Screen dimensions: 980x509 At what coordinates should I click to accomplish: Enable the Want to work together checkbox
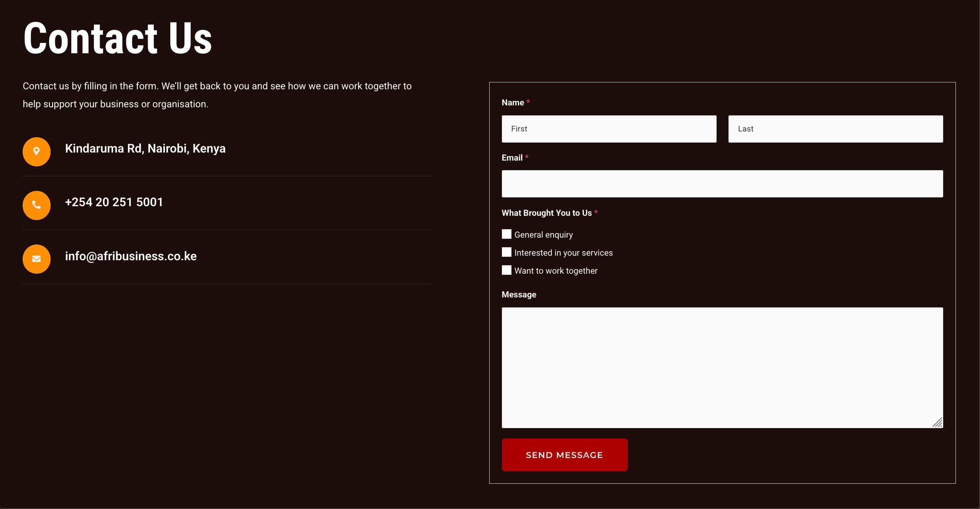(506, 270)
